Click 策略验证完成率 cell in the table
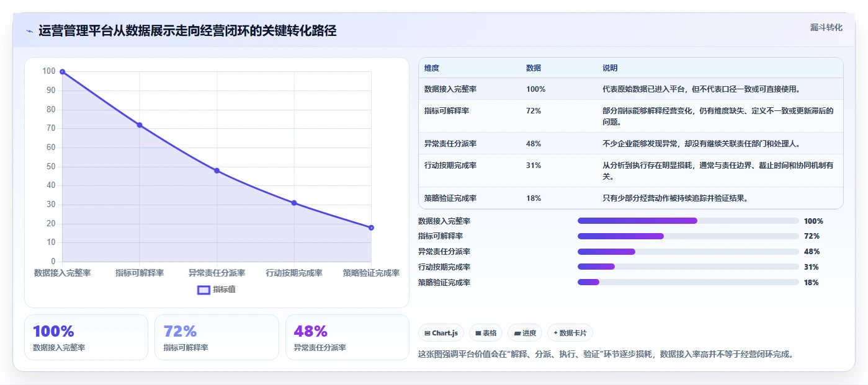The image size is (868, 385). coord(450,198)
